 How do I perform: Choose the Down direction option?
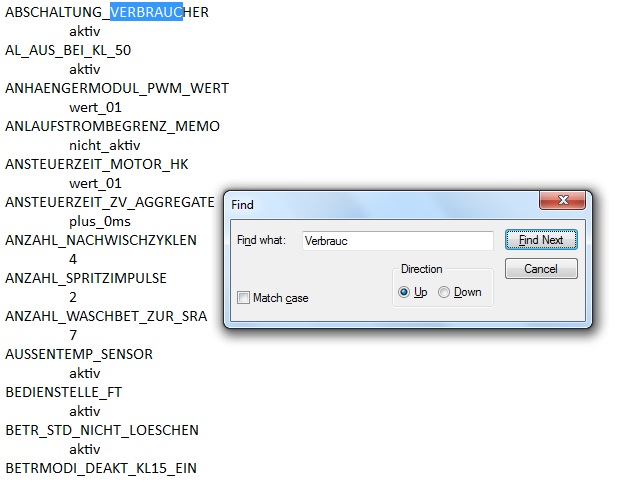tap(444, 292)
